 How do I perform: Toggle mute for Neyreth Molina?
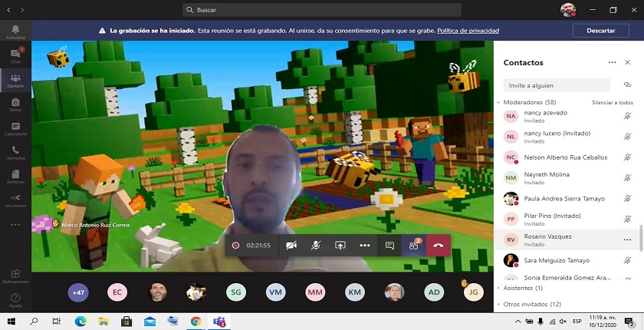(x=627, y=177)
